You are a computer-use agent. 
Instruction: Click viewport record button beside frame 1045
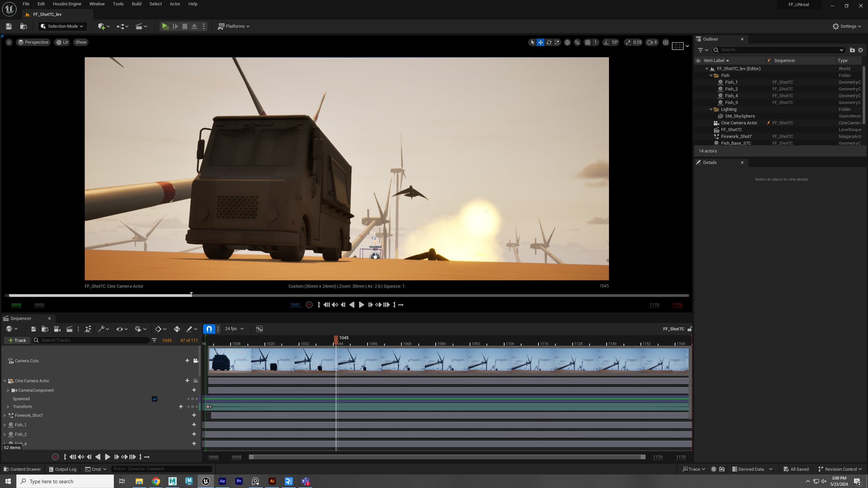point(309,305)
